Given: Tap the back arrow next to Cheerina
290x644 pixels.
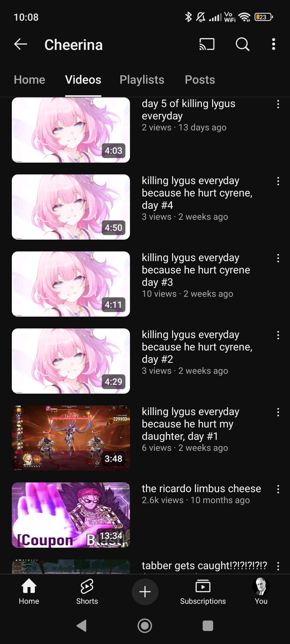Looking at the screenshot, I should click(21, 44).
